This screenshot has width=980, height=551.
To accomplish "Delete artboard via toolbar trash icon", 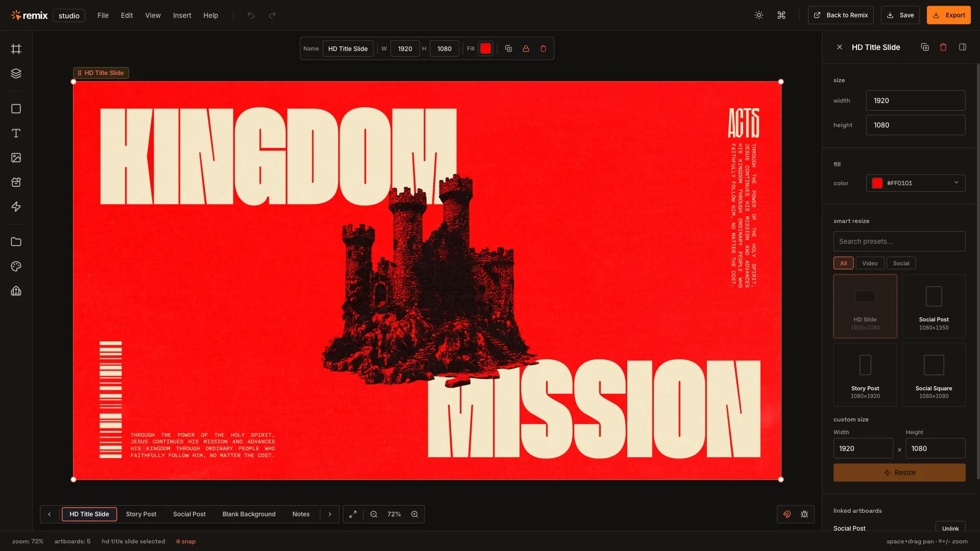I will click(543, 48).
